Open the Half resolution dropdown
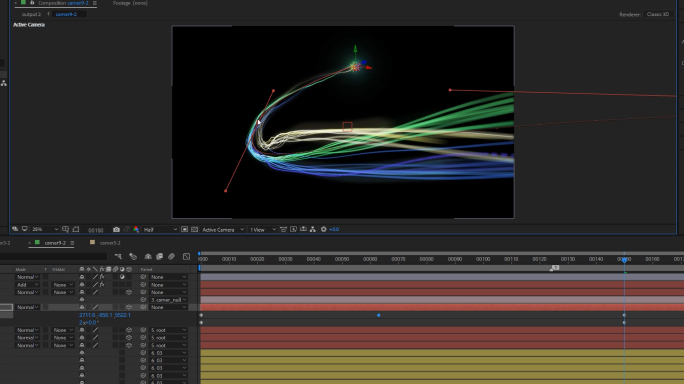This screenshot has width=684, height=384. (160, 230)
